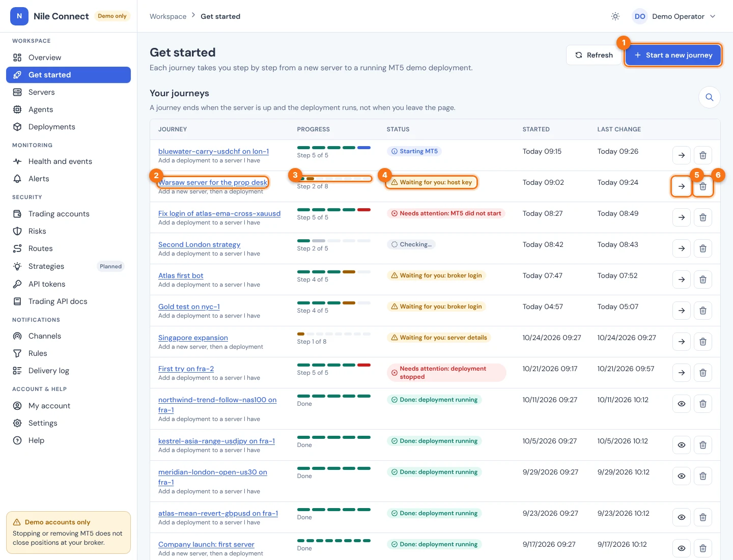This screenshot has width=733, height=560.
Task: Open the Gold test on nyc-1 link
Action: 189,306
